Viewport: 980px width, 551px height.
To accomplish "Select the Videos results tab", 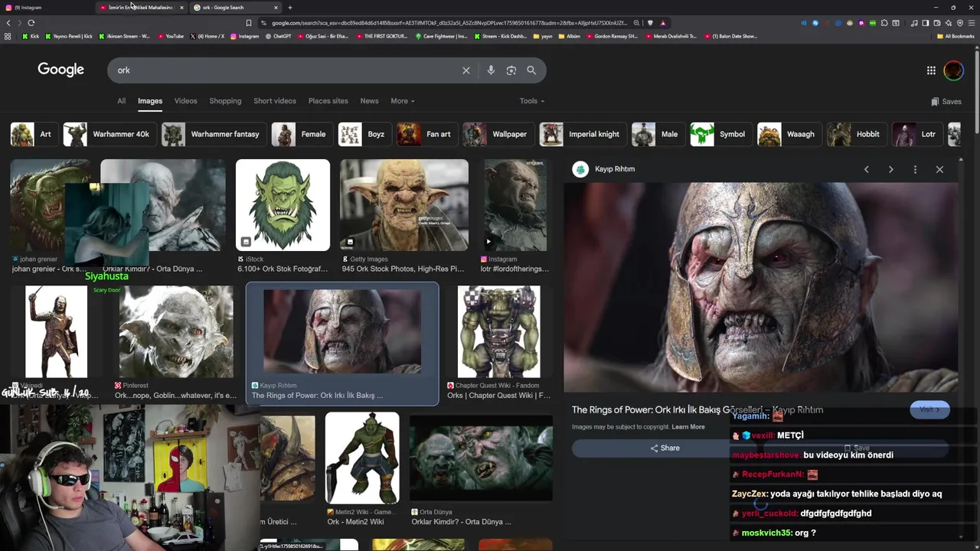I will tap(185, 101).
